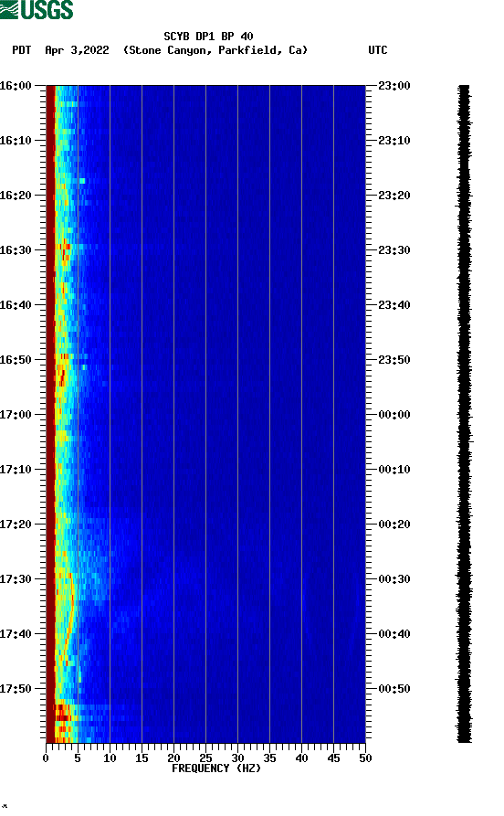504x816 pixels.
Task: Click the dark red low-frequency band
Action: [50, 414]
